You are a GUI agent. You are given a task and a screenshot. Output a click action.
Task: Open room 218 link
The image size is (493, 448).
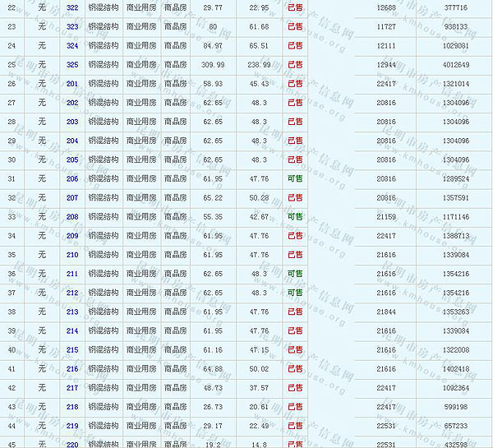click(x=72, y=407)
